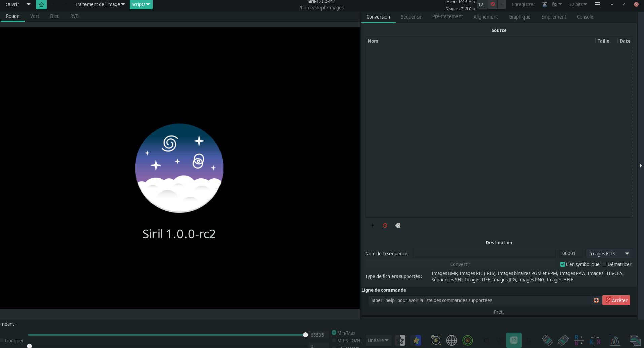Click the Enregistrer button

click(x=523, y=4)
